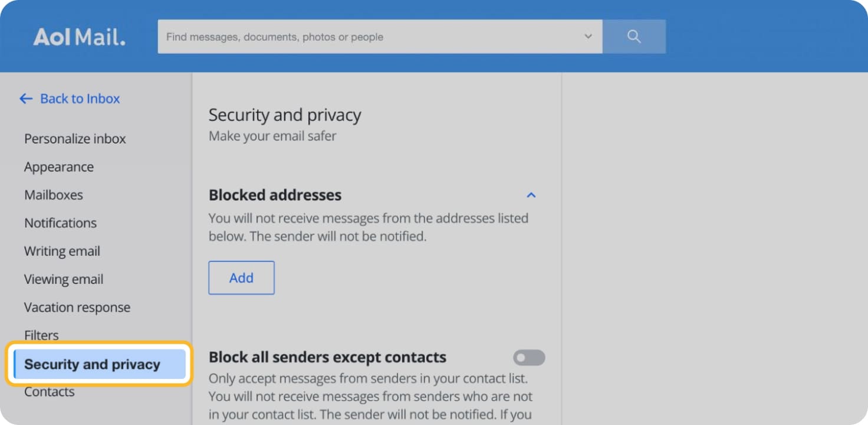
Task: Click the Find messages search field
Action: tap(371, 37)
